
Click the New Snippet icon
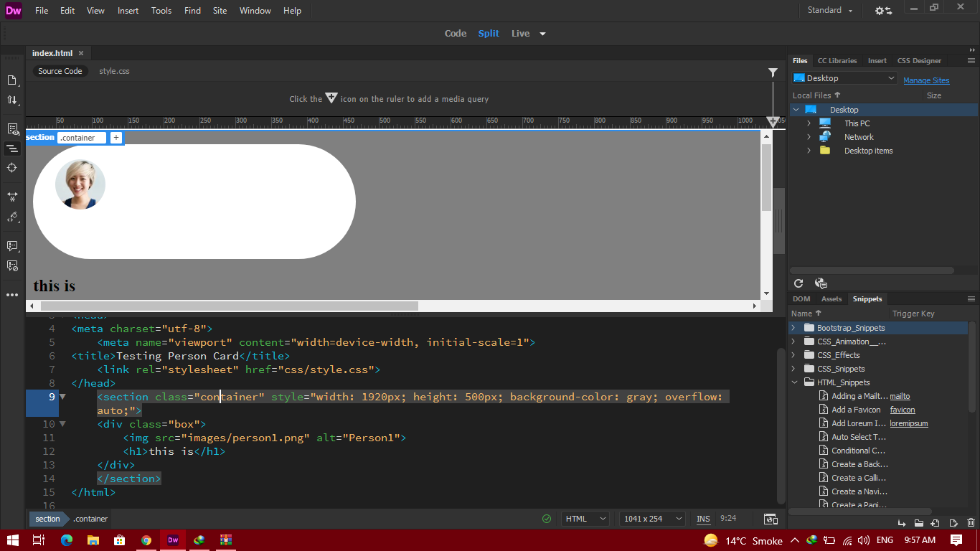935,523
